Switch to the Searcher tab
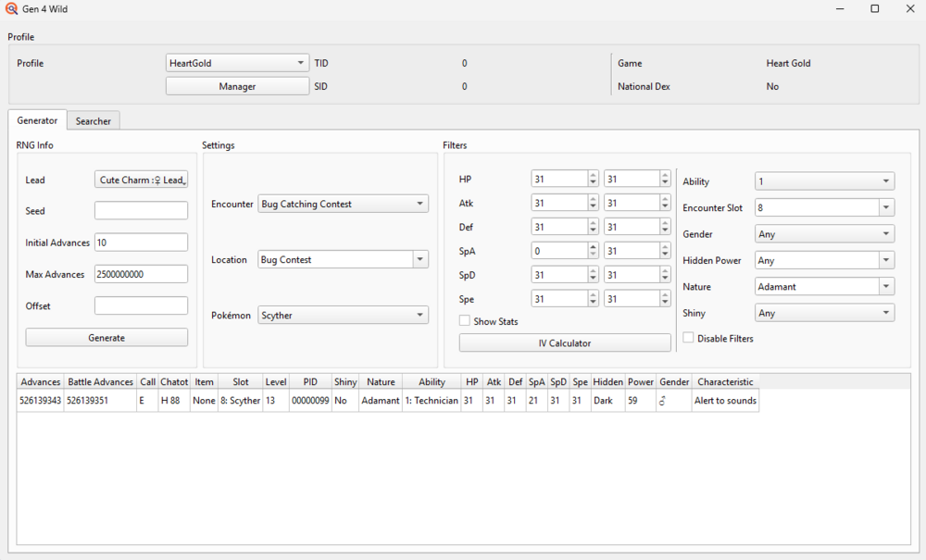This screenshot has height=560, width=926. (94, 121)
